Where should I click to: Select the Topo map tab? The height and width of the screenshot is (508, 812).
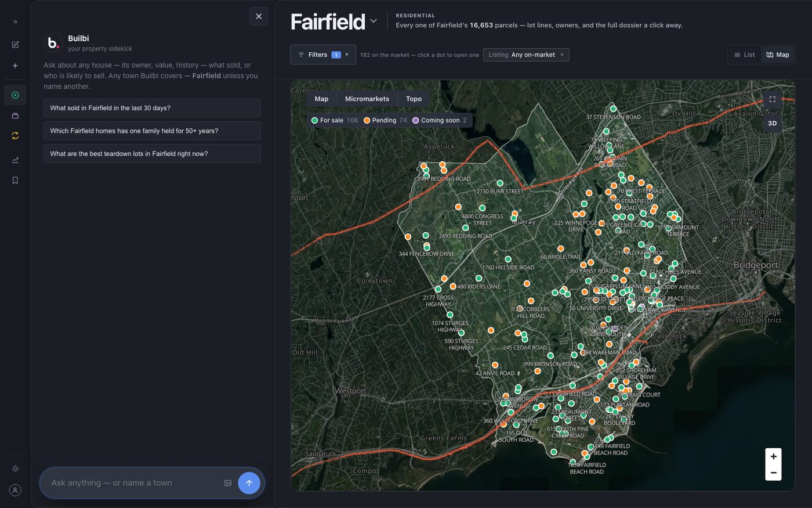pos(414,99)
